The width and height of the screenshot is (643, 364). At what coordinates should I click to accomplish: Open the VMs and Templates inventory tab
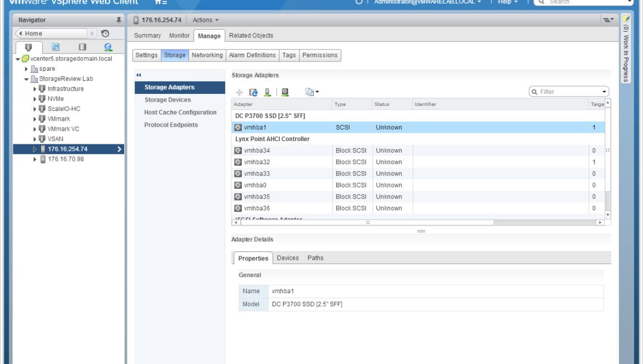coord(56,47)
